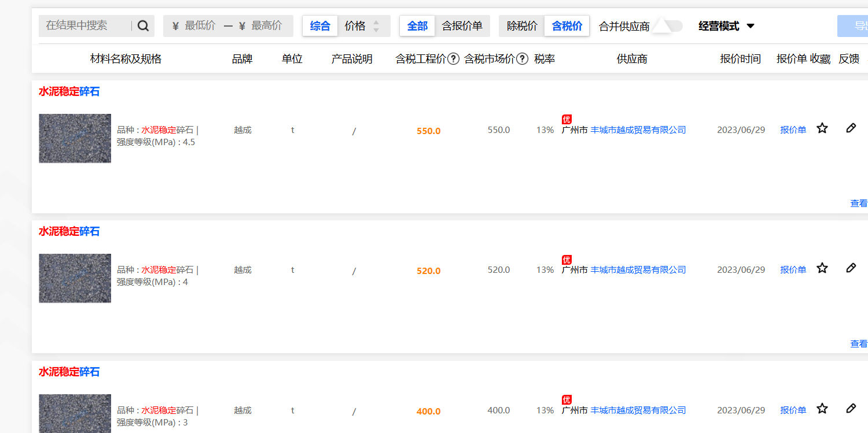Open 报价单 link in 400.0 row

click(x=793, y=410)
